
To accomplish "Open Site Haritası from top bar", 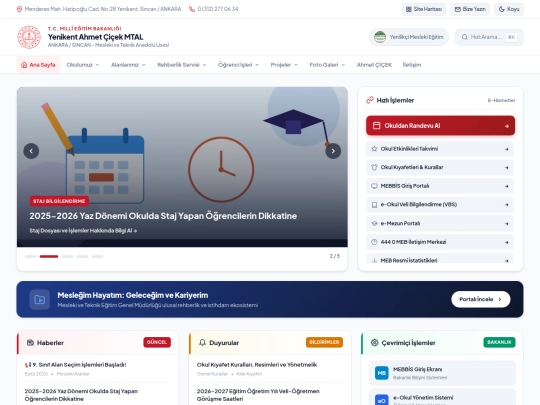I will click(424, 9).
